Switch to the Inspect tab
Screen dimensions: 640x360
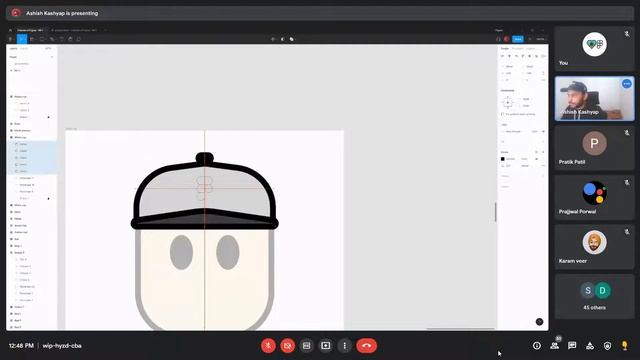[x=531, y=49]
